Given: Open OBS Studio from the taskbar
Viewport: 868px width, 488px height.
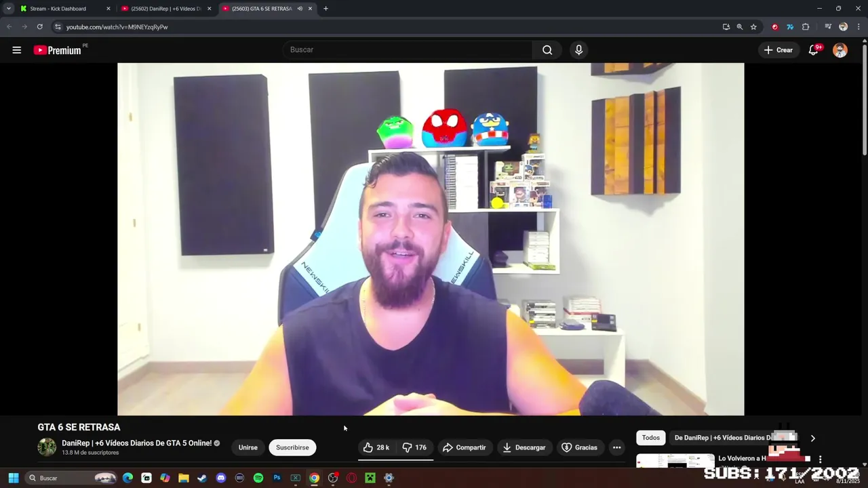Looking at the screenshot, I should [x=332, y=478].
